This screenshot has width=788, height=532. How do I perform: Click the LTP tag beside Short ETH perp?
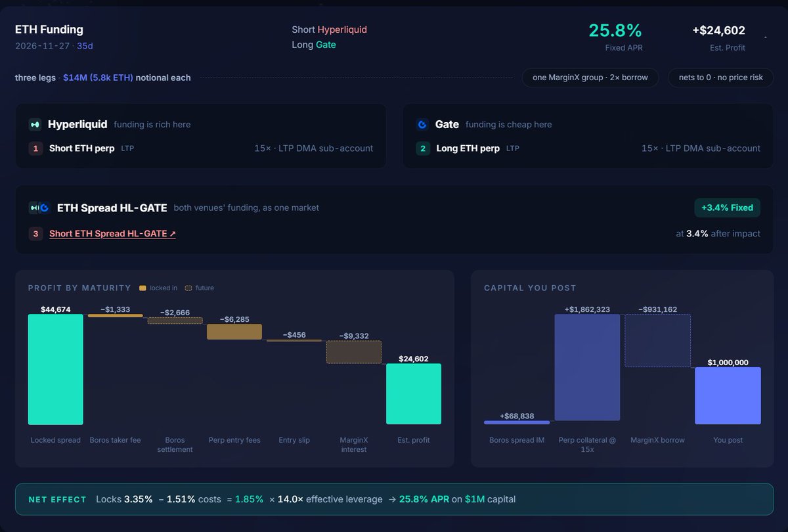[127, 148]
